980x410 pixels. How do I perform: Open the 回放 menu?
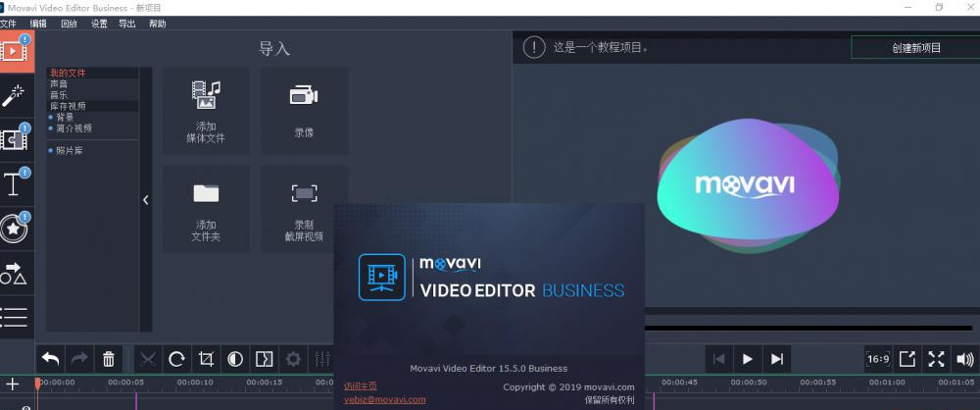click(x=69, y=24)
